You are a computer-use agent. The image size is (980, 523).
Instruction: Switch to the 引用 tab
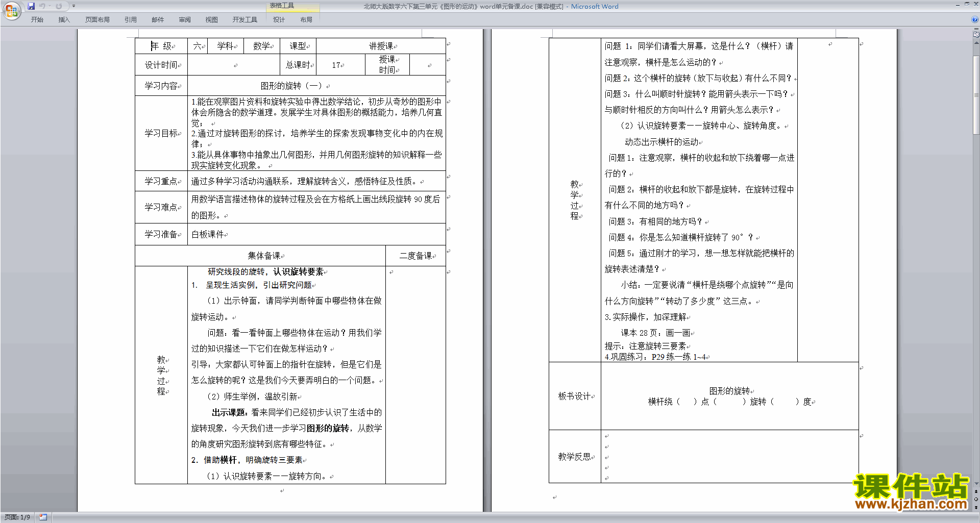click(x=131, y=20)
